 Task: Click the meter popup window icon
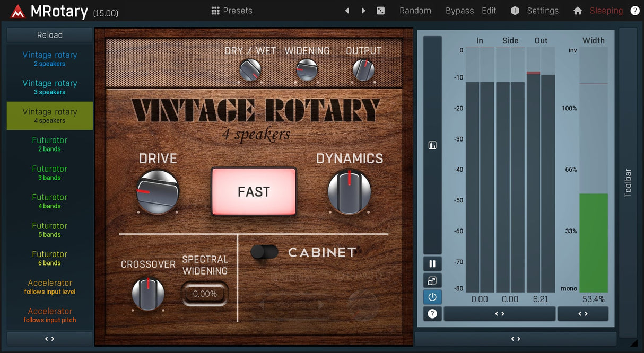click(432, 281)
